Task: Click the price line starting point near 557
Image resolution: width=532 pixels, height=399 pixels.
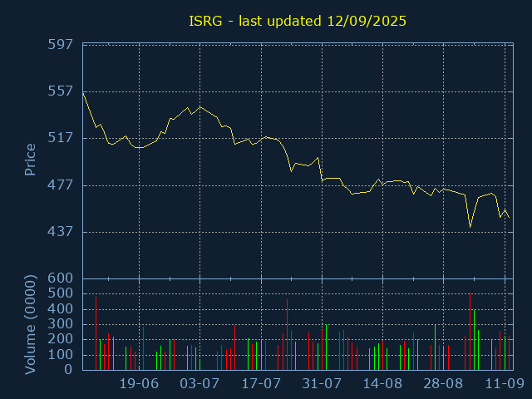Action: click(x=83, y=93)
